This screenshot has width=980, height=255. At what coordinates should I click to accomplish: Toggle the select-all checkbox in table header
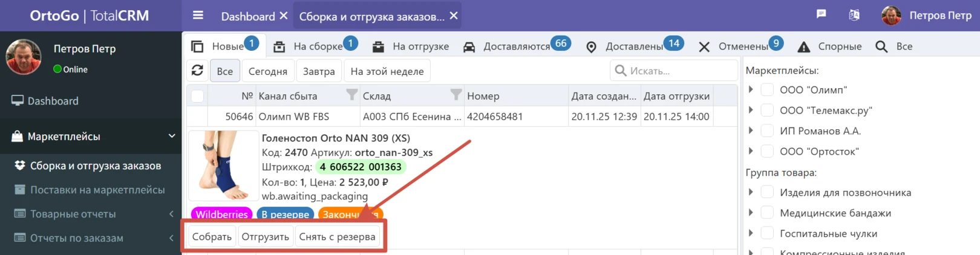[197, 95]
